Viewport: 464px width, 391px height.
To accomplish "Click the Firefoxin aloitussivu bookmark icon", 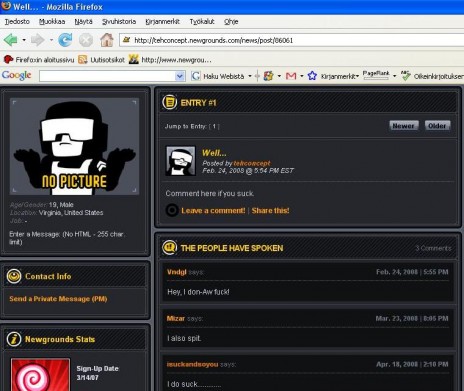I will click(8, 60).
